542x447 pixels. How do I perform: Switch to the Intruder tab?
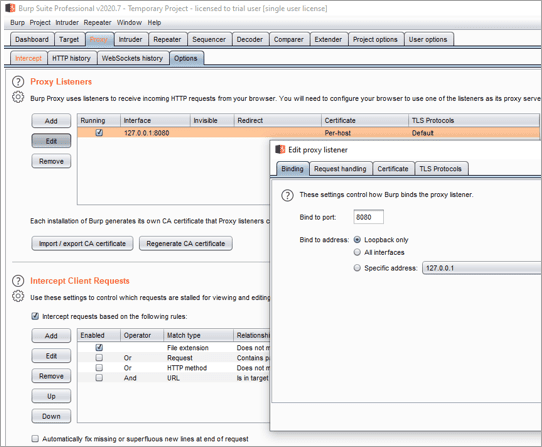tap(130, 39)
